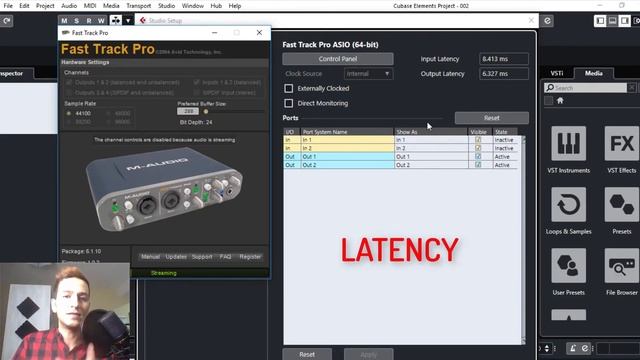
Task: Switch to the Media tab
Action: coord(593,73)
